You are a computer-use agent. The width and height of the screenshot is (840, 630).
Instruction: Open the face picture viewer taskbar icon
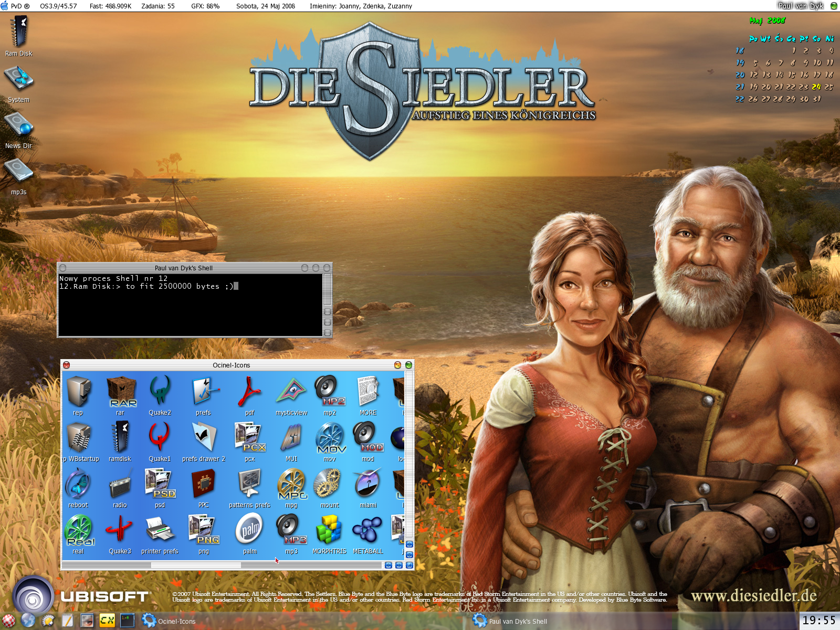[x=87, y=621]
